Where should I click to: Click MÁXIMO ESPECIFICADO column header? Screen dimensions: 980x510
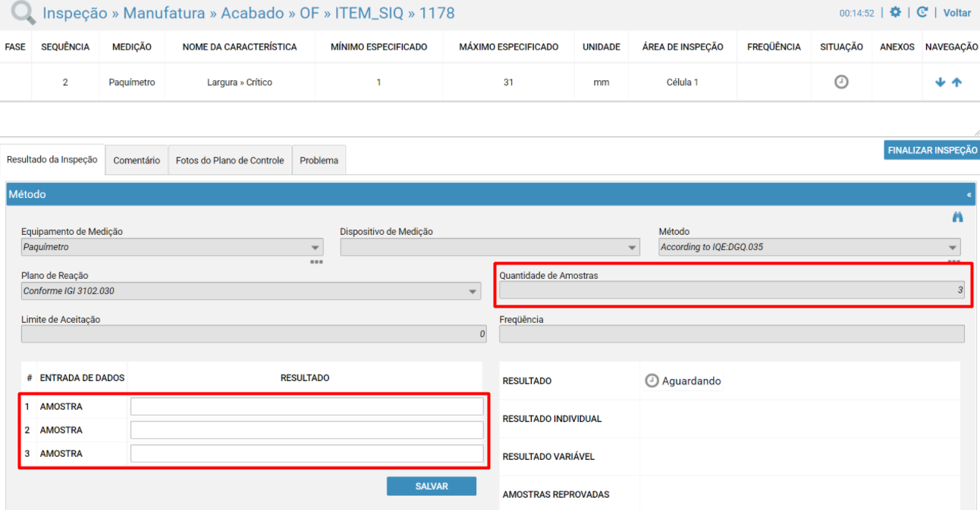[x=509, y=47]
